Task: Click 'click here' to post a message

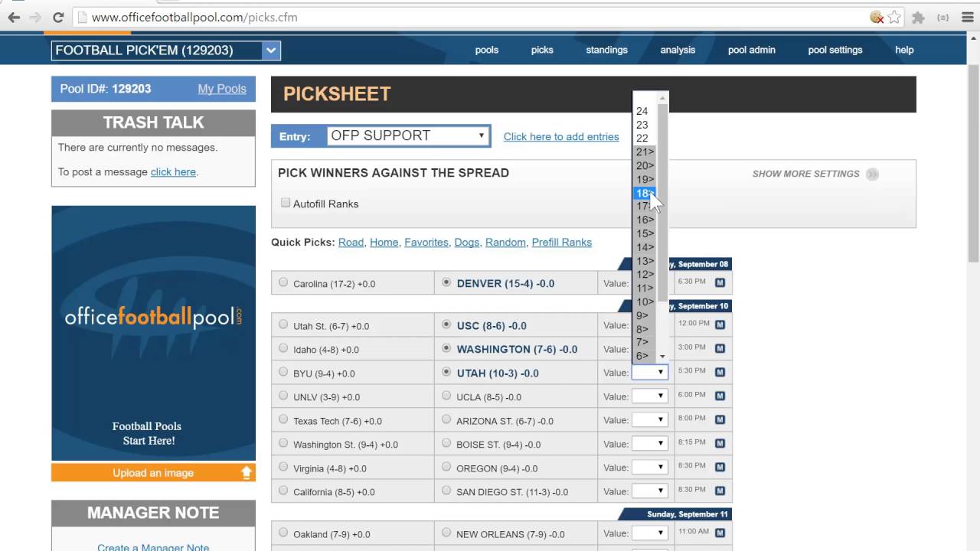Action: [x=173, y=172]
